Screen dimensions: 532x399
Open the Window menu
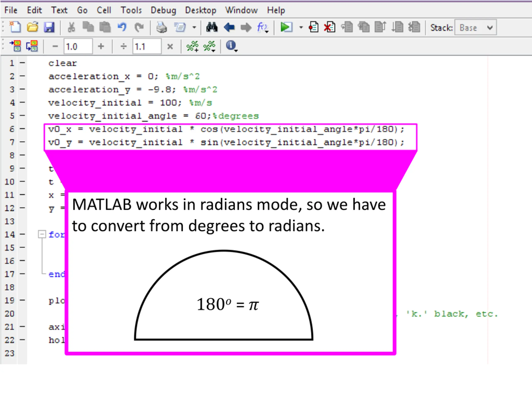click(241, 10)
